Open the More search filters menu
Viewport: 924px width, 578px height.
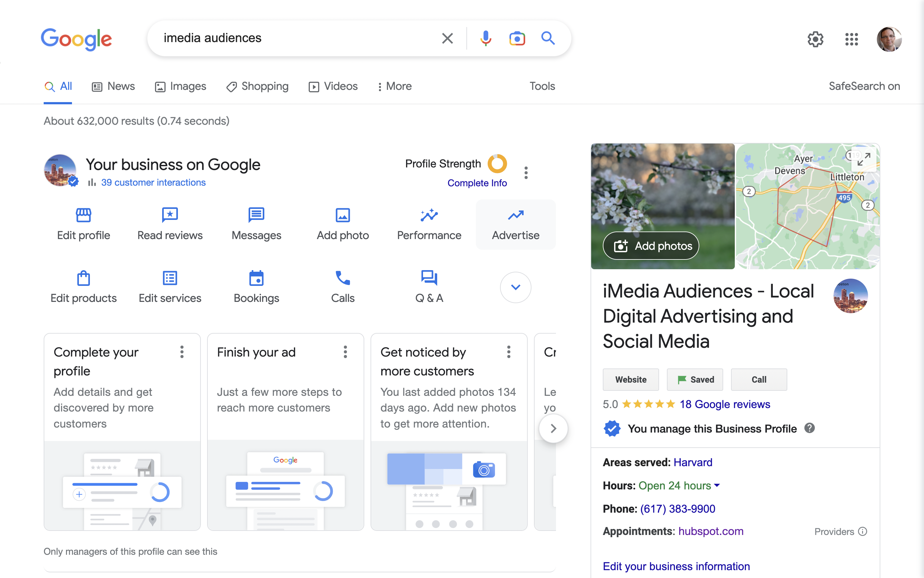pos(394,86)
